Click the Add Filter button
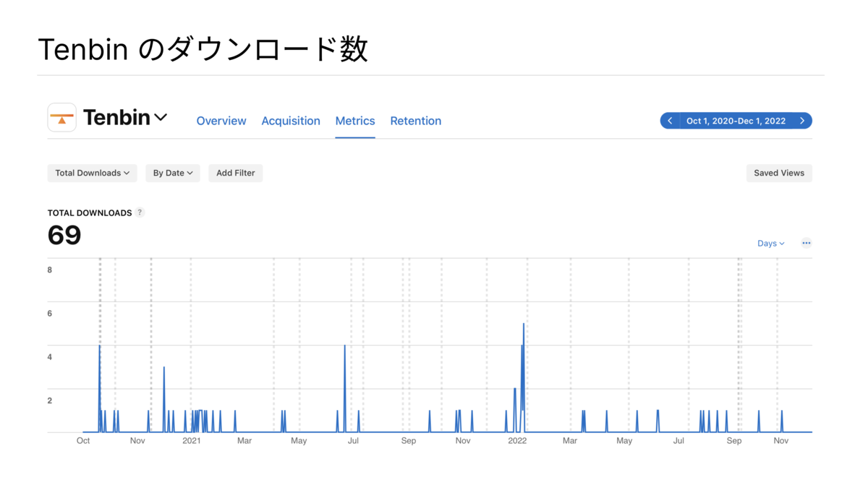The height and width of the screenshot is (488, 868). tap(236, 173)
